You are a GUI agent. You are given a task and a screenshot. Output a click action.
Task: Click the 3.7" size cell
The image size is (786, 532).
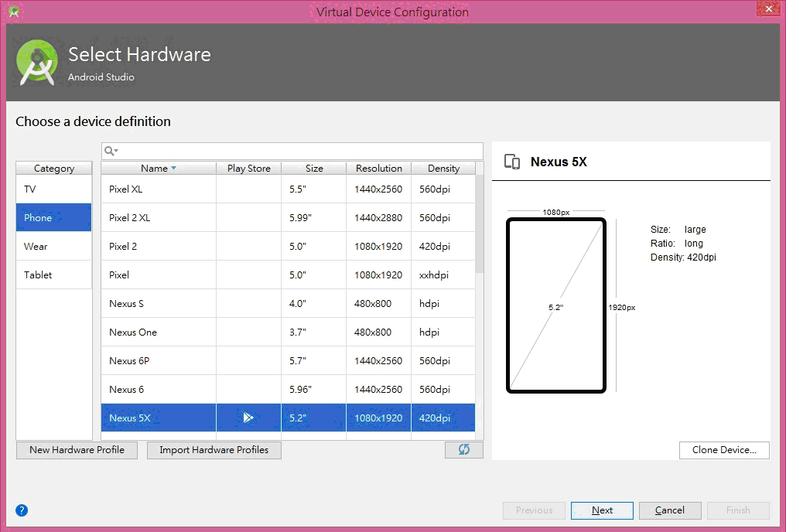tap(314, 332)
